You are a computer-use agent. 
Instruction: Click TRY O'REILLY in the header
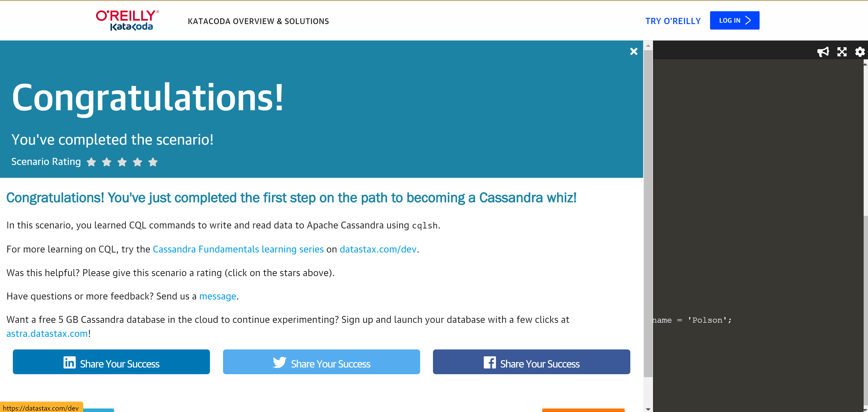(673, 21)
